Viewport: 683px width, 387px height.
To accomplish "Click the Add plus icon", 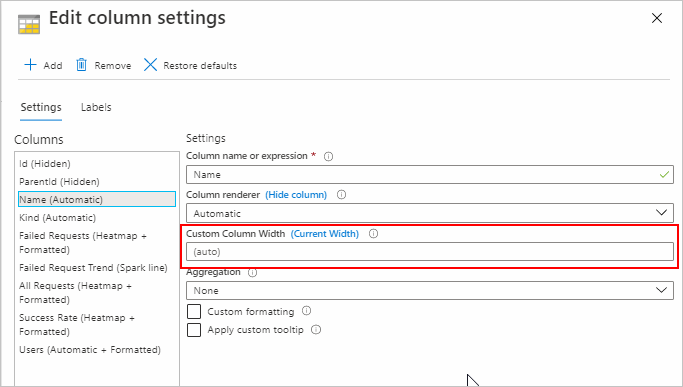I will [x=30, y=65].
